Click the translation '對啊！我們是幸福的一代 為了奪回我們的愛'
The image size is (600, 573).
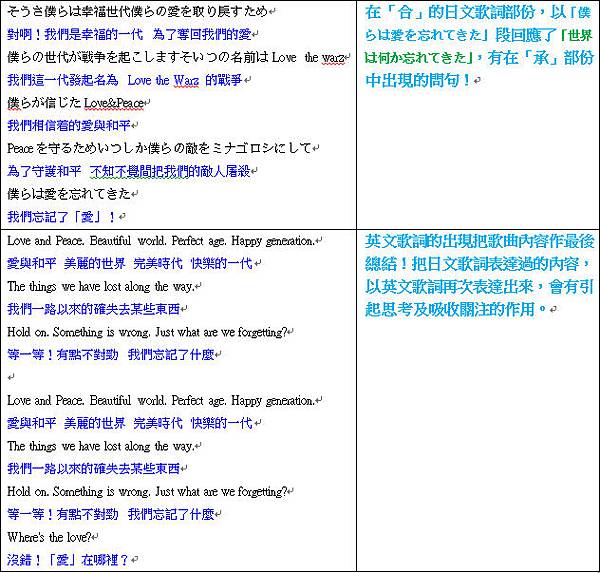click(x=129, y=34)
